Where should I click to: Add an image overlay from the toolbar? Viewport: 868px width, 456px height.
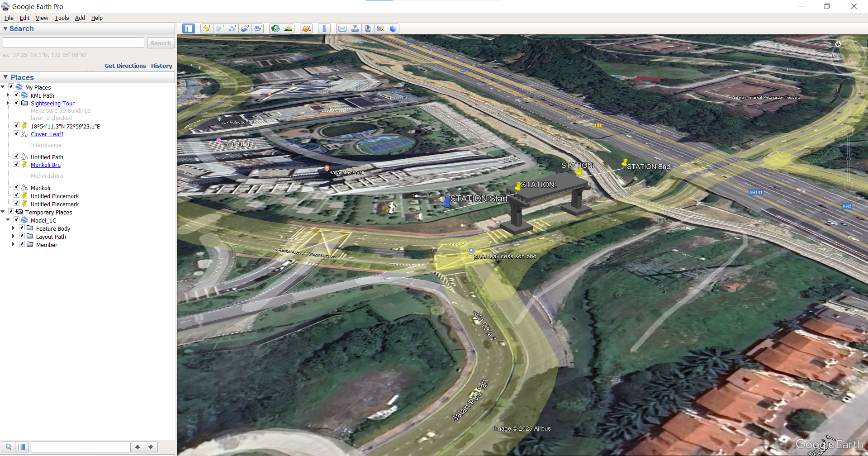click(245, 28)
